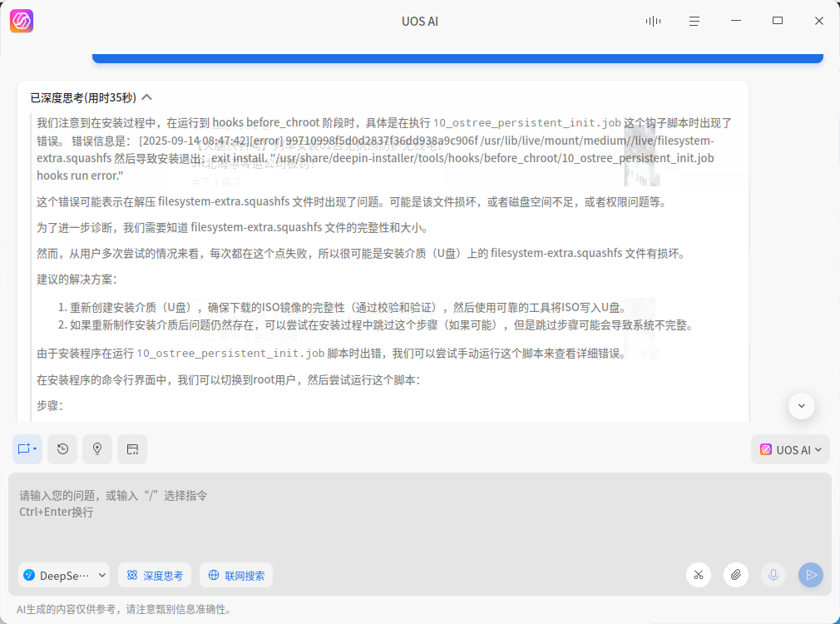The height and width of the screenshot is (624, 840).
Task: Toggle 联网搜索 web search mode
Action: pyautogui.click(x=236, y=576)
